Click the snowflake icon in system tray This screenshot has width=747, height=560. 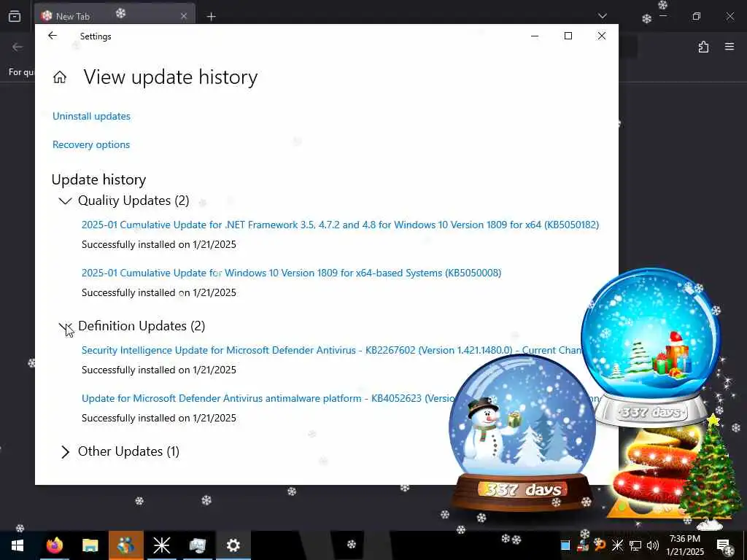coord(617,545)
